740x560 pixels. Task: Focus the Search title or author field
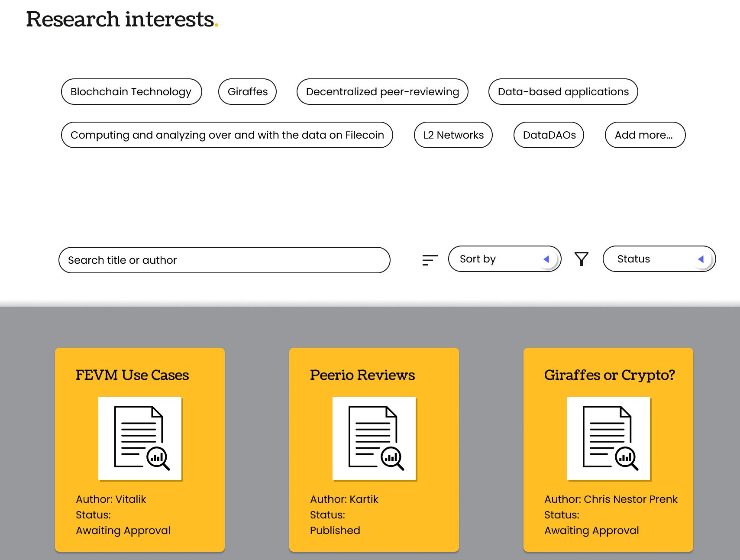click(x=224, y=260)
